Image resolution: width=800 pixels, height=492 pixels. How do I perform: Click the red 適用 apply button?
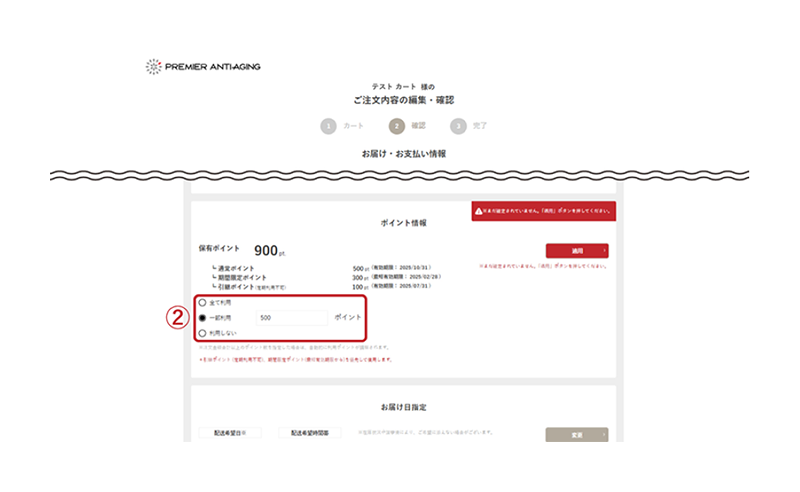pyautogui.click(x=577, y=251)
